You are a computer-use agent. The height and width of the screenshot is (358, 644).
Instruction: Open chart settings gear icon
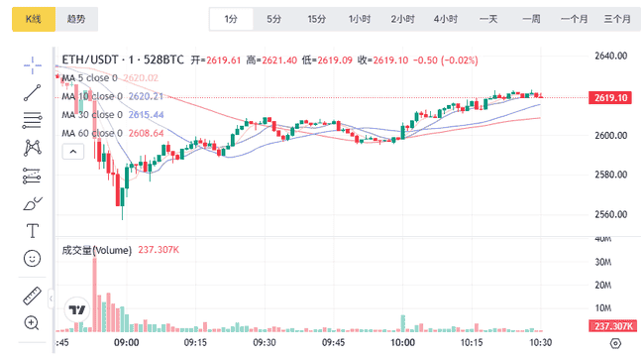[615, 343]
